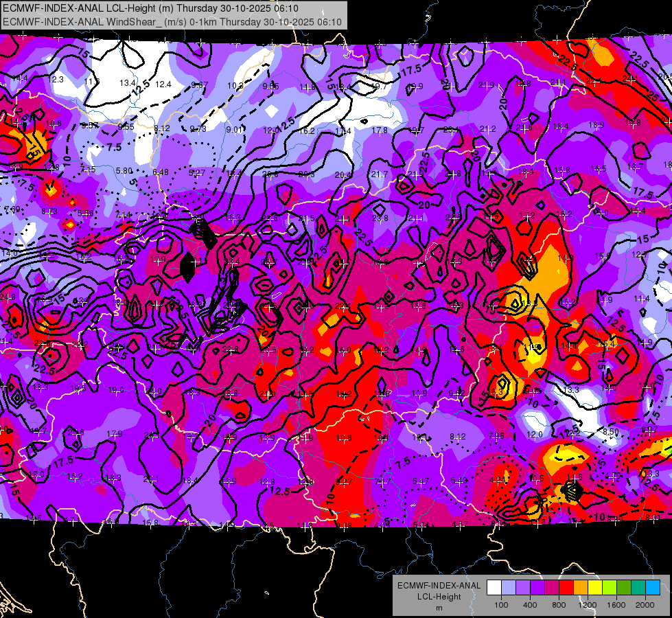Viewport: 672px width, 618px height.
Task: Click legend label '400'
Action: point(530,605)
